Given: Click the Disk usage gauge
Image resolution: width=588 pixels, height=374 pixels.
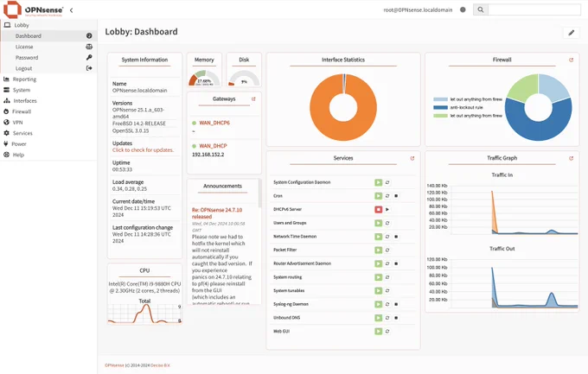Looking at the screenshot, I should coord(244,78).
